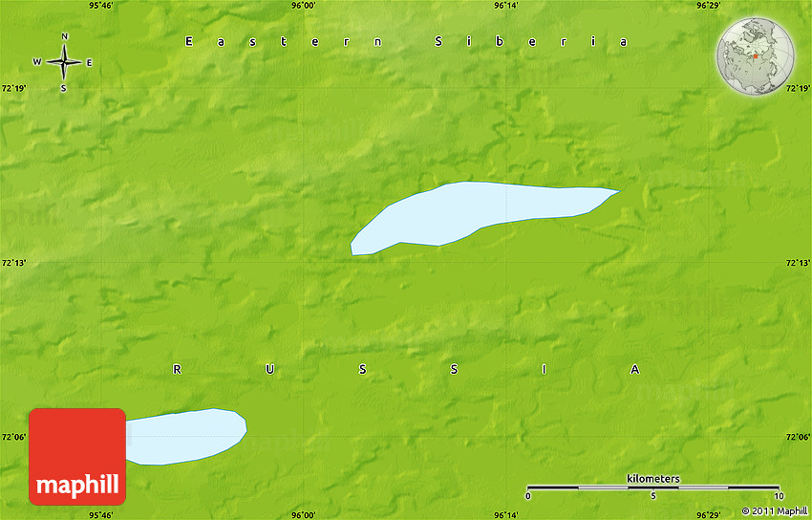This screenshot has width=812, height=520.
Task: Click the 'kilometers' scale label
Action: (x=653, y=479)
